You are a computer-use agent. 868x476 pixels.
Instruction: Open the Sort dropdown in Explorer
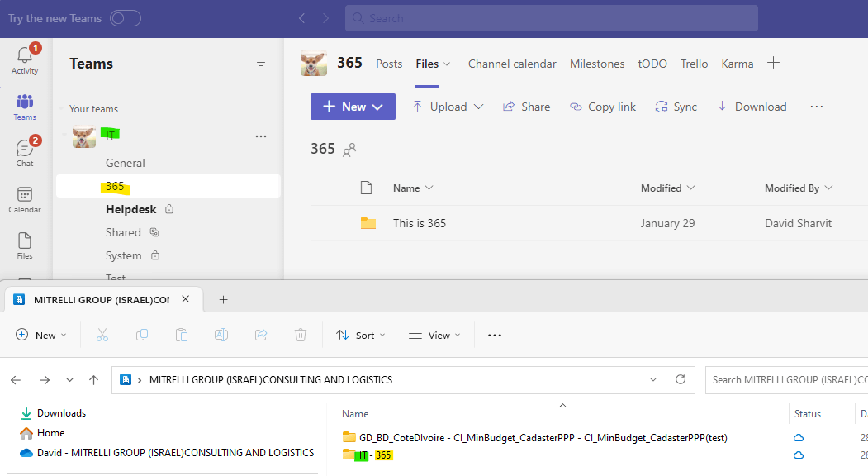pyautogui.click(x=360, y=335)
